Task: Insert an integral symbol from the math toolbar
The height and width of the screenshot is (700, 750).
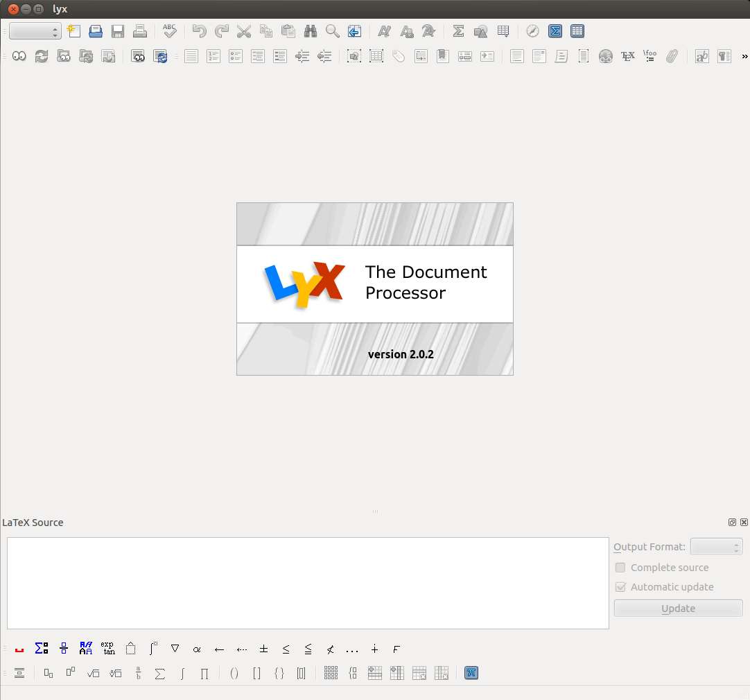Action: (182, 673)
